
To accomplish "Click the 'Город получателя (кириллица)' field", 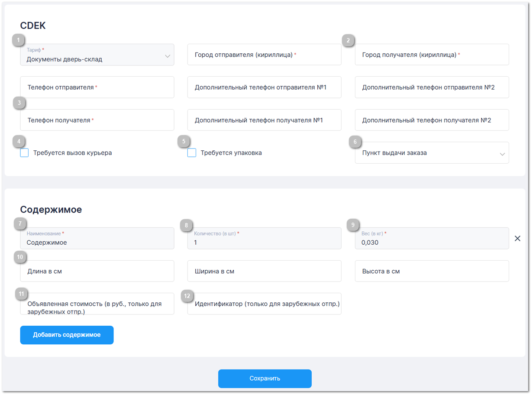I will (432, 55).
